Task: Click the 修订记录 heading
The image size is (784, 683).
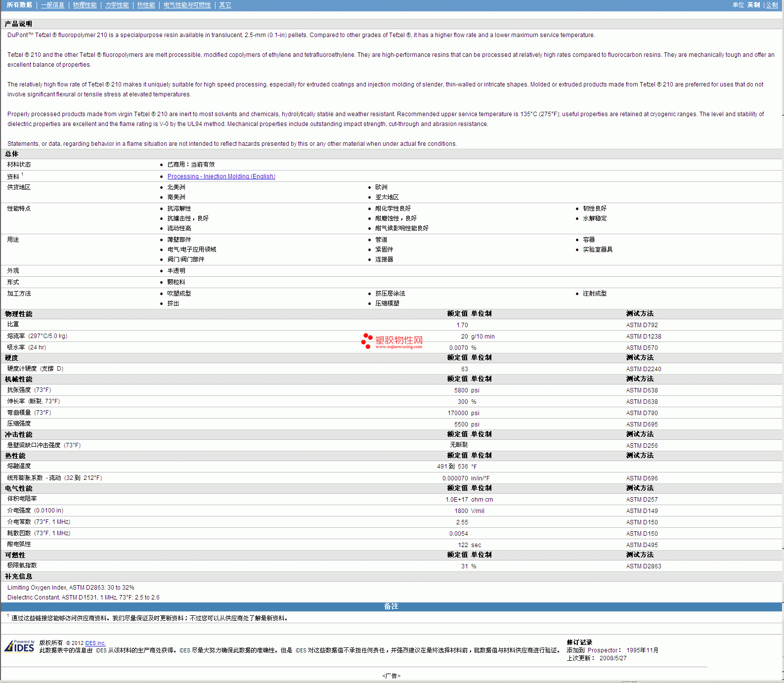Action: [x=579, y=642]
